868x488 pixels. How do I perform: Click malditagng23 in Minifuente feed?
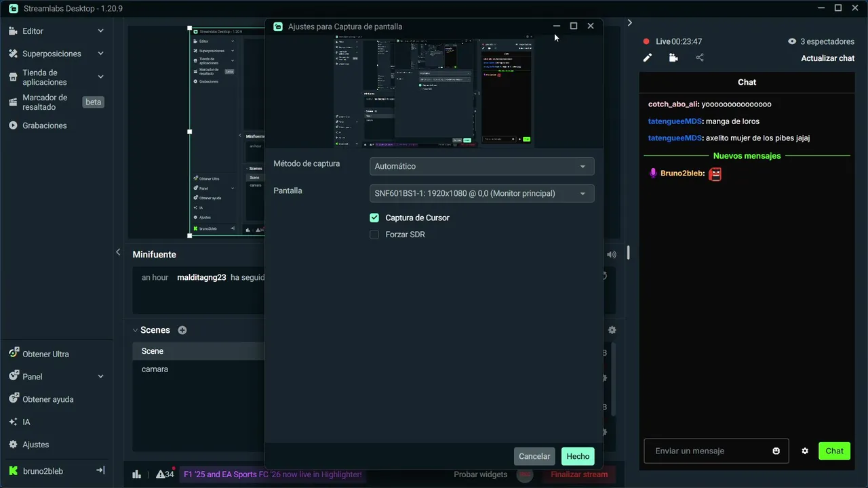point(201,277)
